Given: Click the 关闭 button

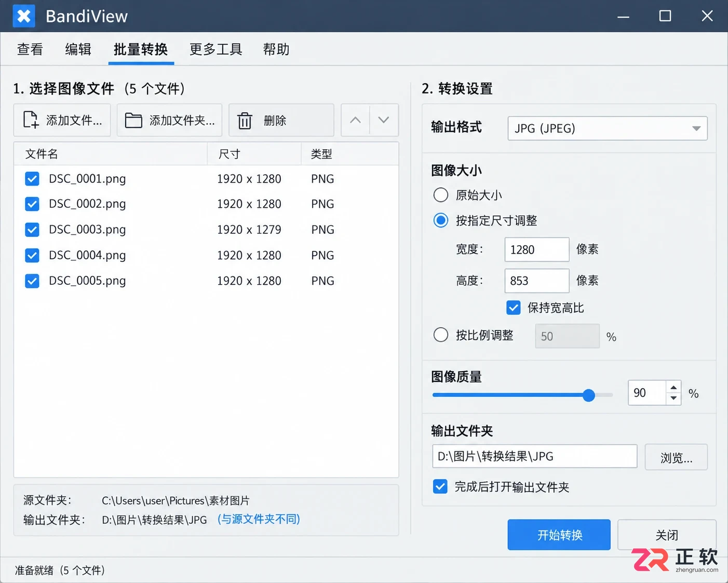Looking at the screenshot, I should (667, 535).
